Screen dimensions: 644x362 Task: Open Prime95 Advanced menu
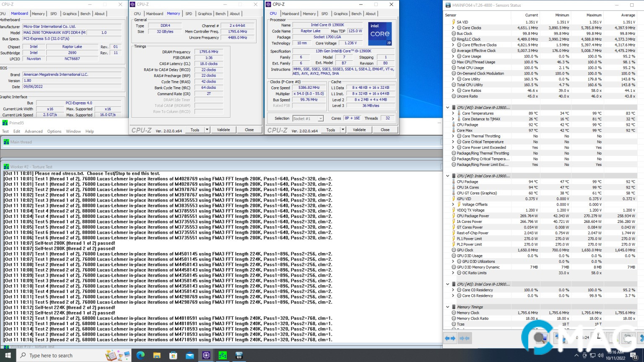34,132
